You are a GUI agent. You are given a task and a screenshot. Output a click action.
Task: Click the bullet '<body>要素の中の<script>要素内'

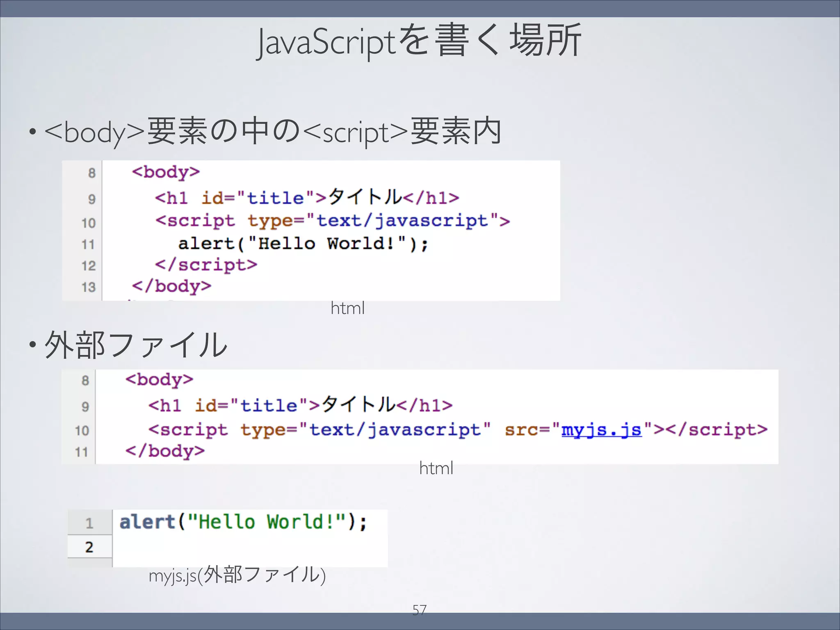click(x=273, y=131)
